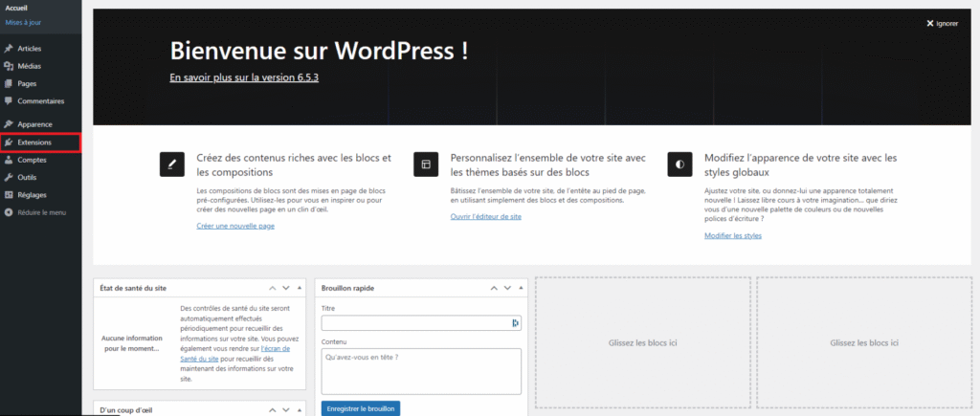Dismiss the welcome panel with Ignorer
This screenshot has width=980, height=416.
(x=942, y=23)
